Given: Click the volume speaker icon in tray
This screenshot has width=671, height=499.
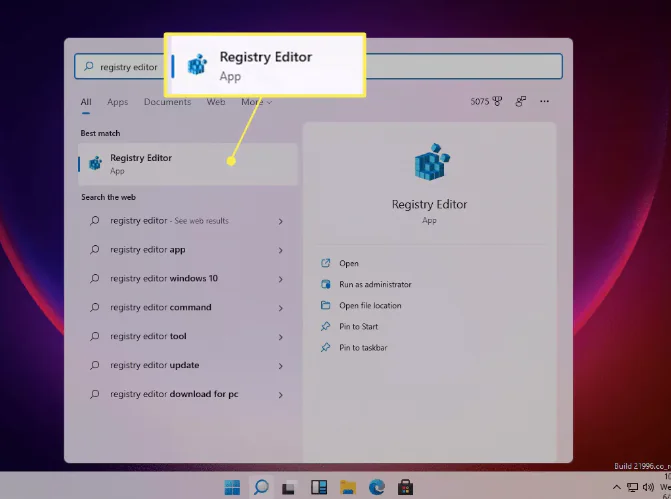Looking at the screenshot, I should pos(648,487).
